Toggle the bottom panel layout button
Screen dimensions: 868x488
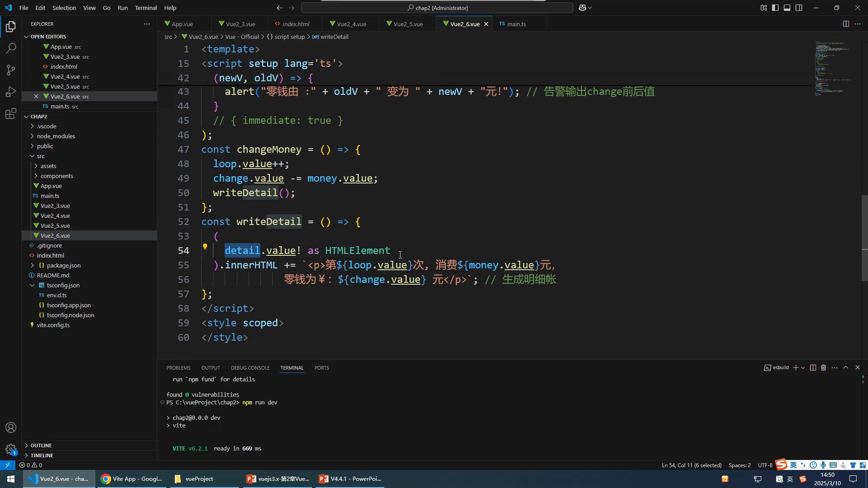pyautogui.click(x=787, y=8)
